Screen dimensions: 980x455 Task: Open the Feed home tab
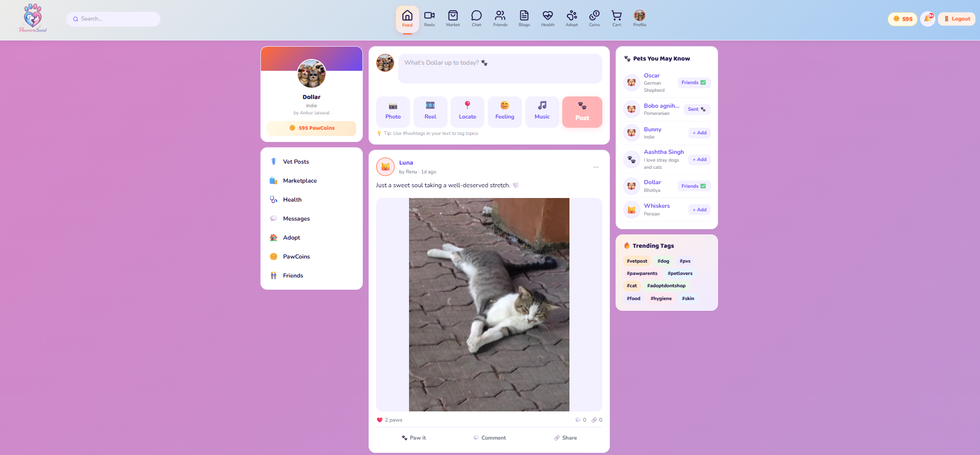(x=407, y=19)
